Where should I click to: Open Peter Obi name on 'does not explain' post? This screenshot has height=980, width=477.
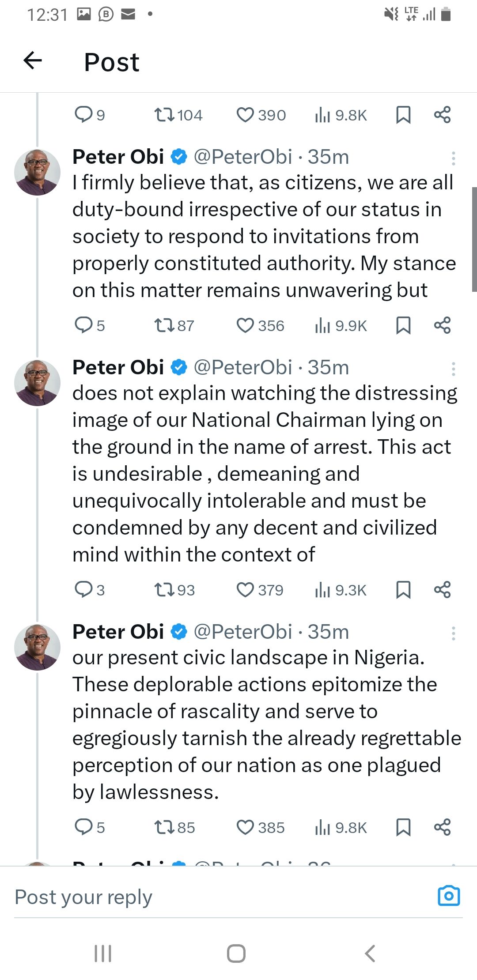pyautogui.click(x=118, y=367)
